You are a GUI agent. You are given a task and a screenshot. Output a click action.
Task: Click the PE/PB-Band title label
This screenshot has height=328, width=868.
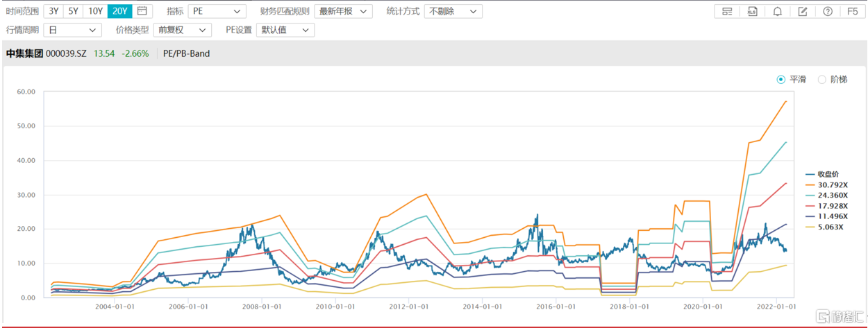(x=186, y=53)
